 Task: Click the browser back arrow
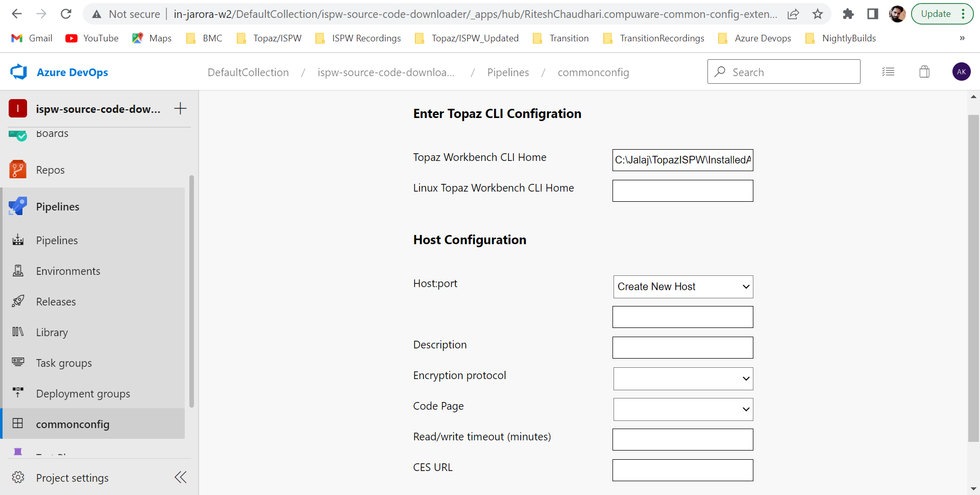pyautogui.click(x=17, y=14)
